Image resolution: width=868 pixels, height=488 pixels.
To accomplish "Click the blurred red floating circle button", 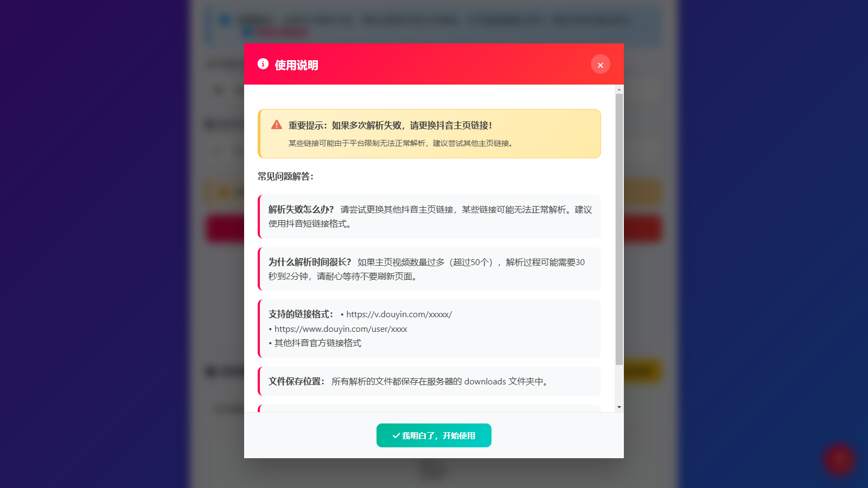I will (x=839, y=459).
